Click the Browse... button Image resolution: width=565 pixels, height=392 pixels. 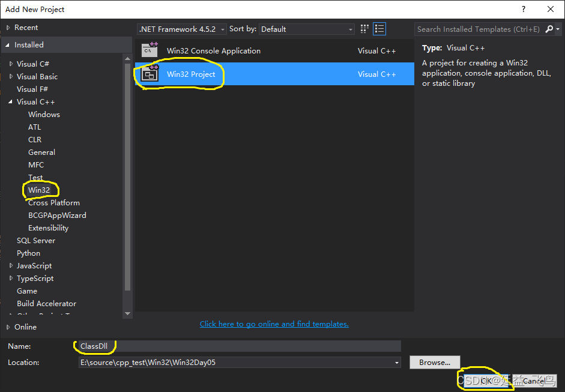435,363
